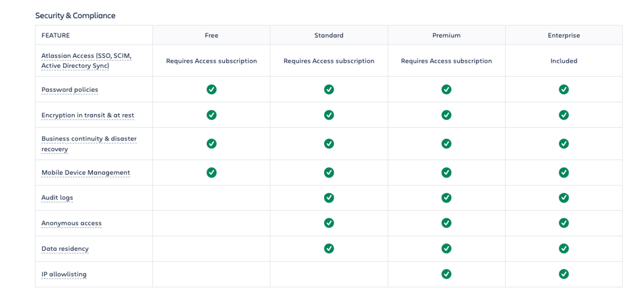Open Encryption in transit & at rest info
This screenshot has width=644, height=304.
pyautogui.click(x=87, y=115)
